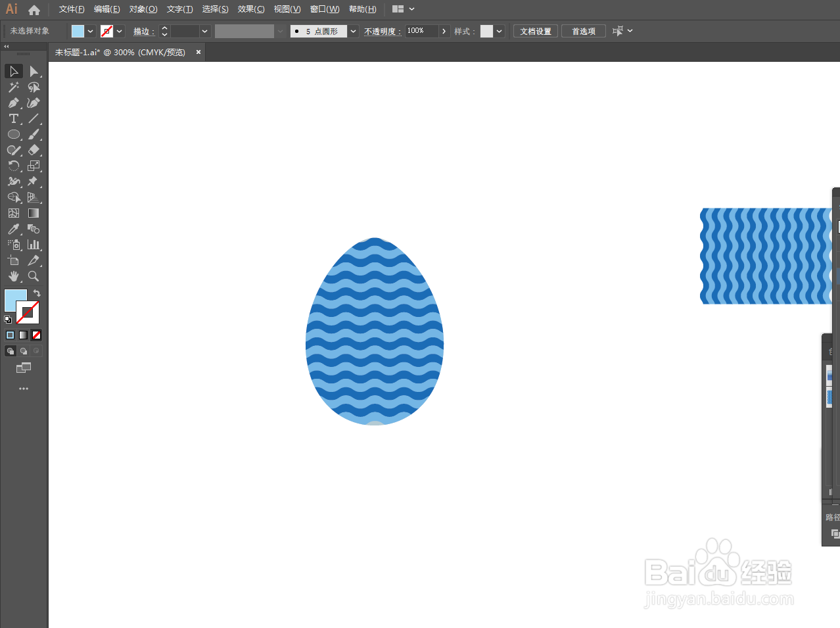Enable Draw Normal mode

(11, 351)
